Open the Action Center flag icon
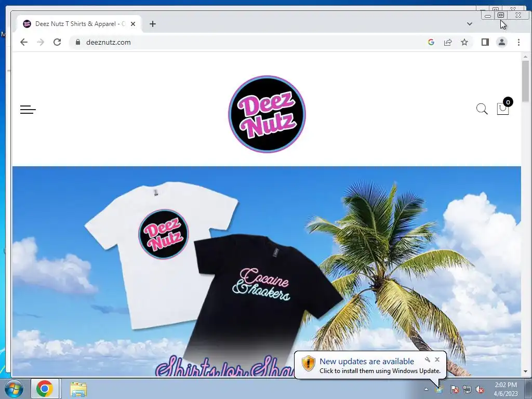Viewport: 532px width, 399px height. tap(454, 389)
